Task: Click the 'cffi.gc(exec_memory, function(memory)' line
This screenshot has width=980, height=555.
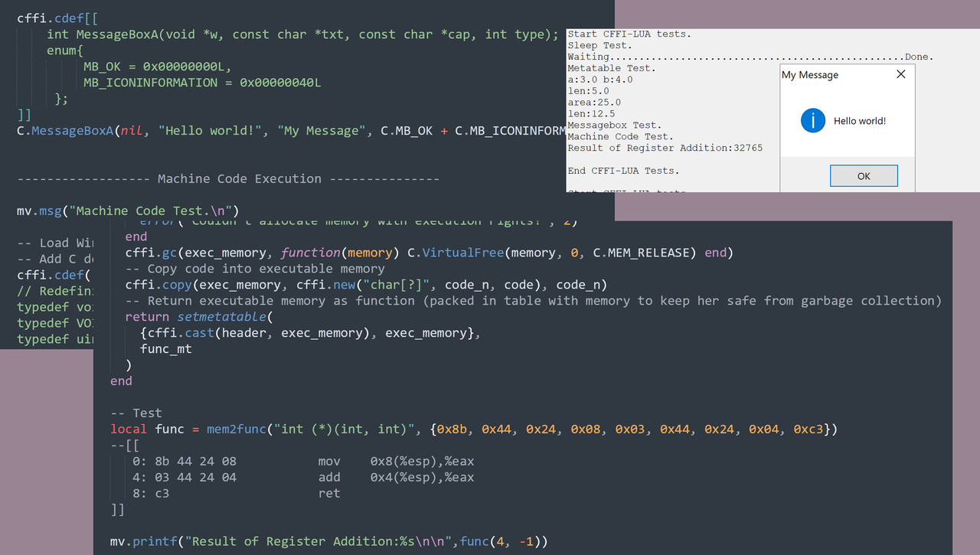Action: tap(430, 253)
